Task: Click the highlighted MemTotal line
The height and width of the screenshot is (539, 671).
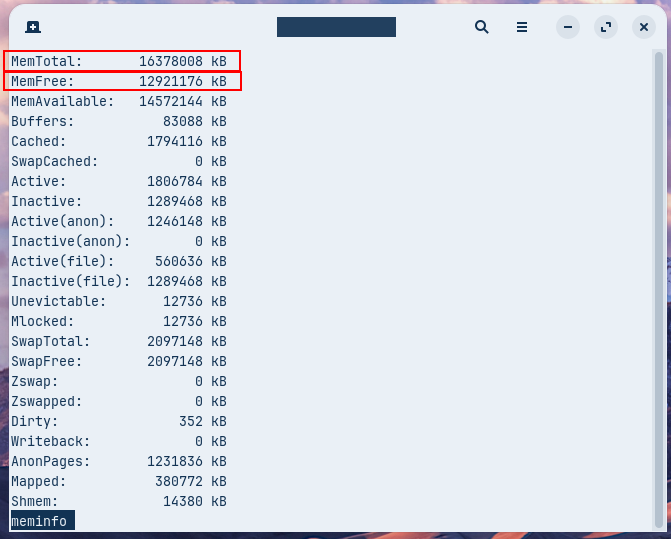Action: click(122, 61)
